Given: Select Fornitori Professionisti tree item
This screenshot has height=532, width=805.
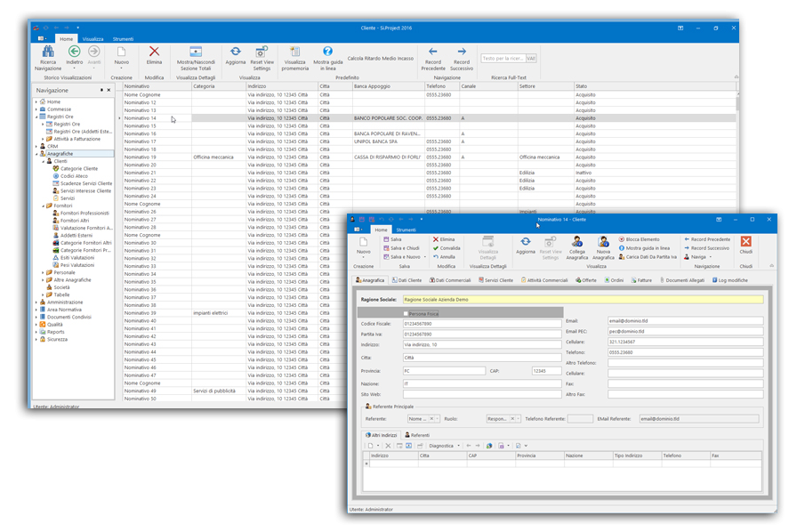Looking at the screenshot, I should point(85,214).
